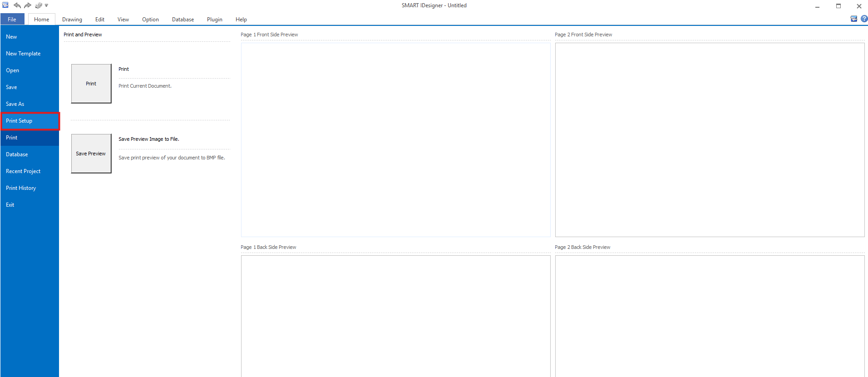
Task: Click the Page 2 Front Side preview area
Action: click(x=710, y=140)
